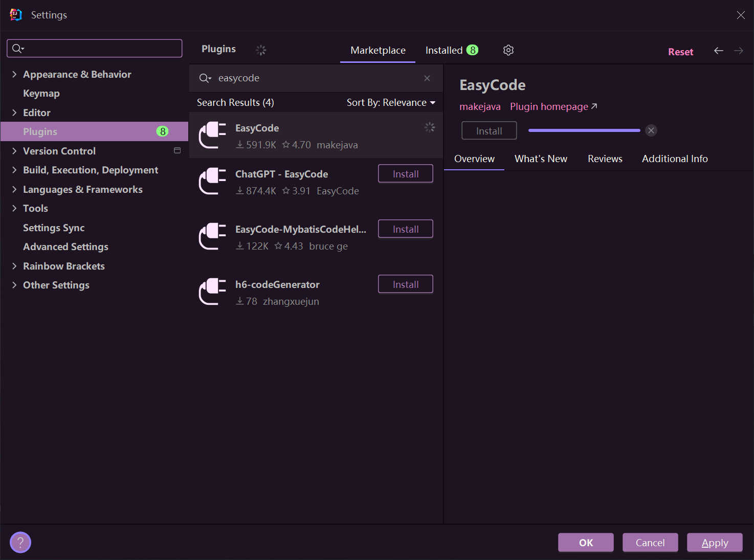The image size is (754, 560).
Task: Focus the plugin search field with easycode
Action: [x=316, y=78]
